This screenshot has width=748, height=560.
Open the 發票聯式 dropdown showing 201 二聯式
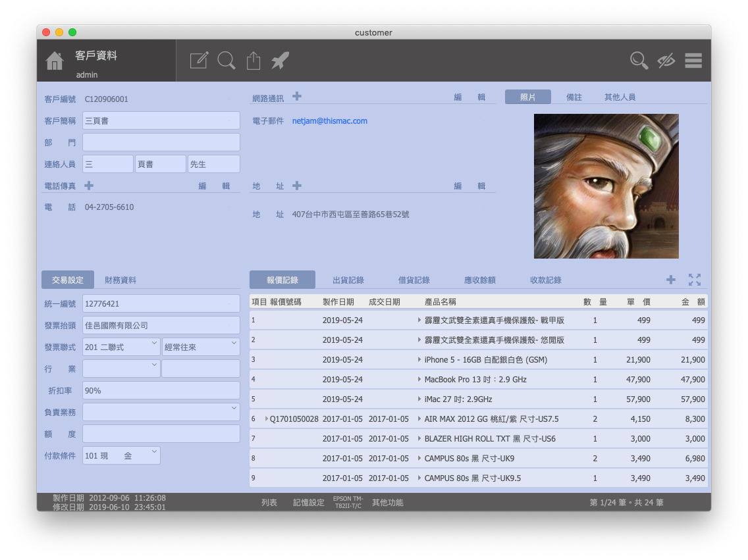(121, 347)
